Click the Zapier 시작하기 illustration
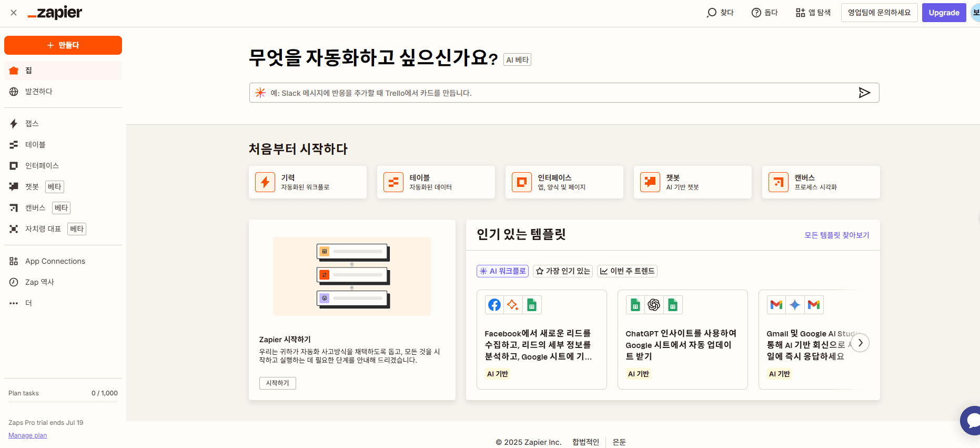Screen dimensions: 980x448 (x=352, y=276)
